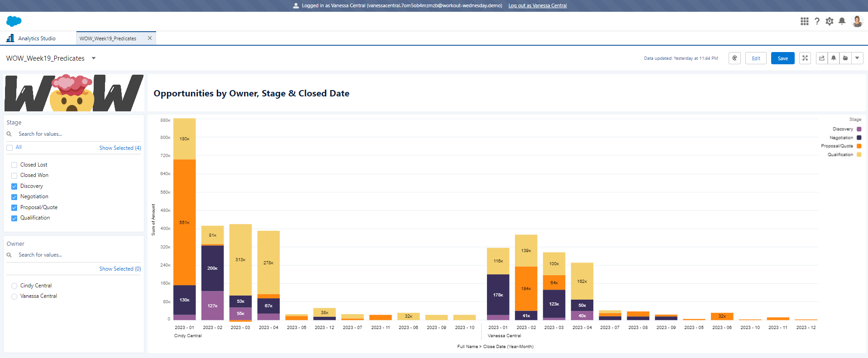868x358 pixels.
Task: Switch to the Analytics Studio tab
Action: [38, 38]
